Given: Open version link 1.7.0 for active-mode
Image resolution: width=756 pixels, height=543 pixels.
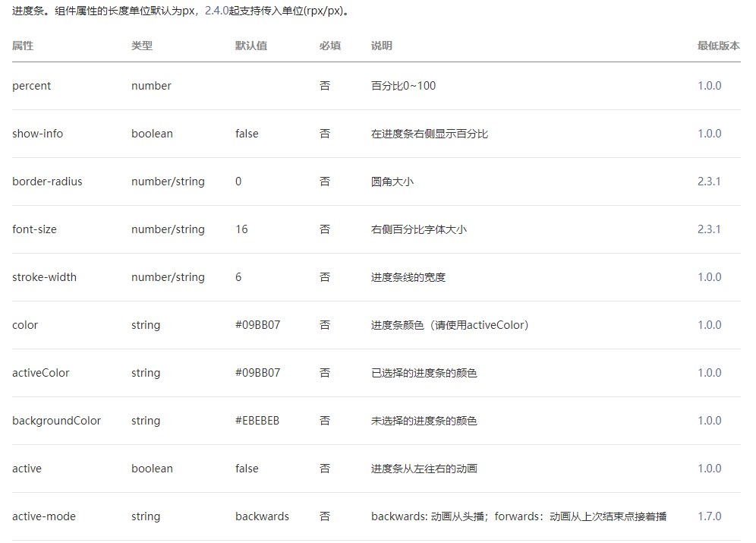Looking at the screenshot, I should [709, 516].
